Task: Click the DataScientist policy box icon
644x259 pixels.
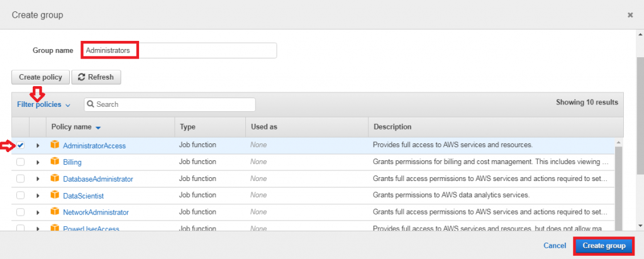Action: click(55, 196)
